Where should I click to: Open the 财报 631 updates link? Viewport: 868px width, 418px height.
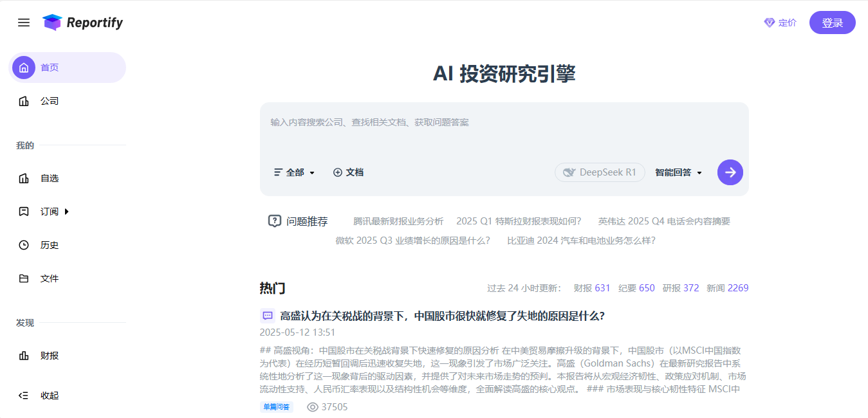pos(592,288)
